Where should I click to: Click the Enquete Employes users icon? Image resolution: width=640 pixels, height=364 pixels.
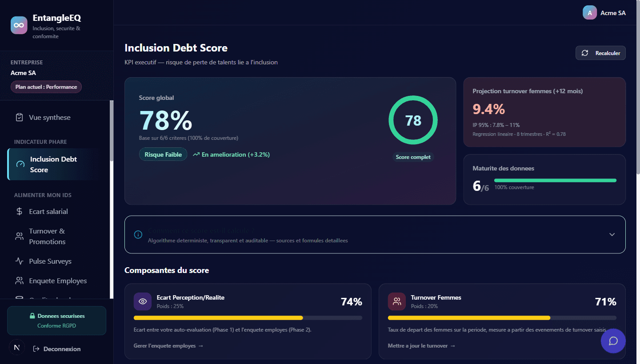[x=19, y=281]
